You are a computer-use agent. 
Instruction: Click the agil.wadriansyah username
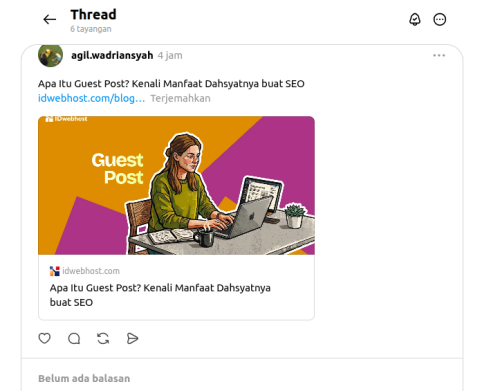coord(112,55)
